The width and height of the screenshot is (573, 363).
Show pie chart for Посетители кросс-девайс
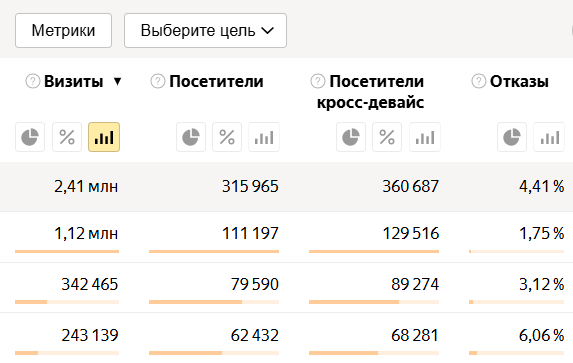[351, 137]
